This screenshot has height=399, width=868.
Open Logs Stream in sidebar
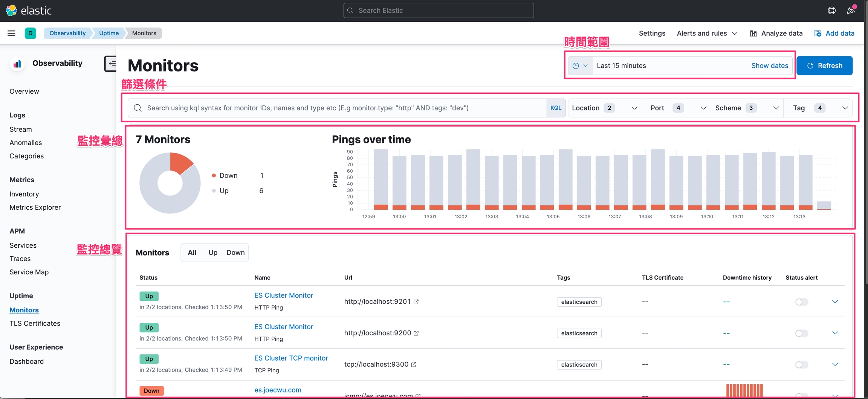(21, 129)
